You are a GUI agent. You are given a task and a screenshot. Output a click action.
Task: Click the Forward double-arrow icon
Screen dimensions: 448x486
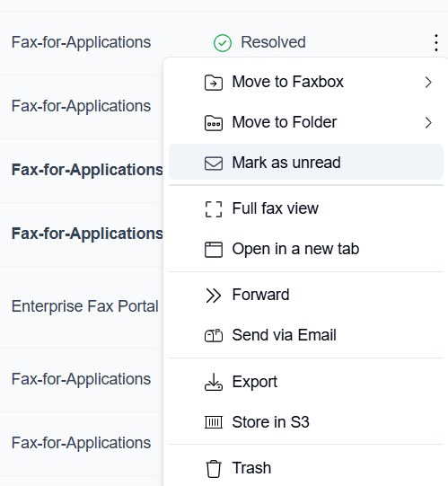point(214,296)
